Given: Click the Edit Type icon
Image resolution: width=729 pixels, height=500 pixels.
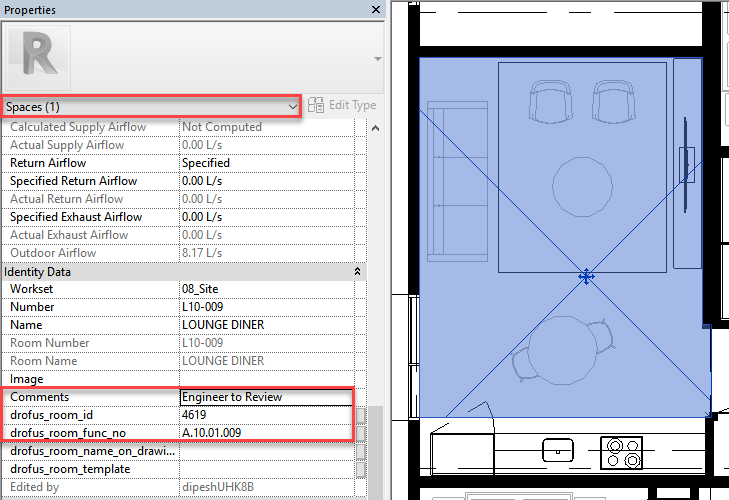Looking at the screenshot, I should pos(316,105).
